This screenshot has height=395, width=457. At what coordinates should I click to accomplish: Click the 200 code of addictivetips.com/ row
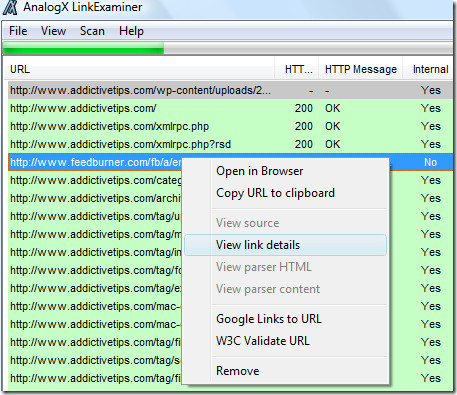point(304,108)
